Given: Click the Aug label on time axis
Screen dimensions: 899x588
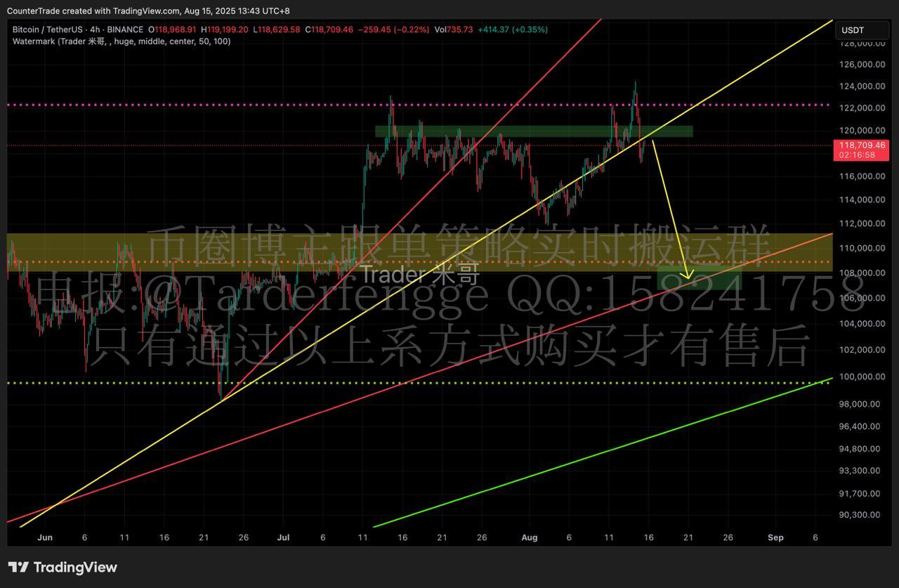Looking at the screenshot, I should coord(530,537).
